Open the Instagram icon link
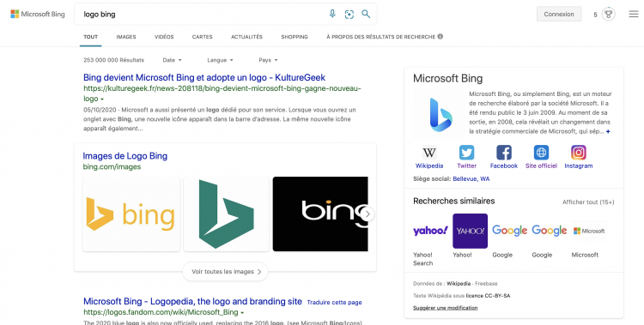The image size is (644, 325). coord(578,153)
